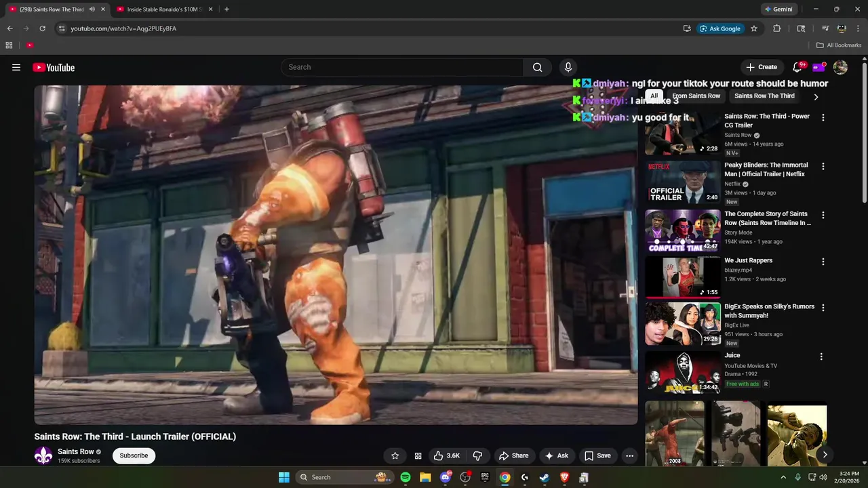Show next Shorts with the arrow
The width and height of the screenshot is (868, 488).
click(825, 455)
